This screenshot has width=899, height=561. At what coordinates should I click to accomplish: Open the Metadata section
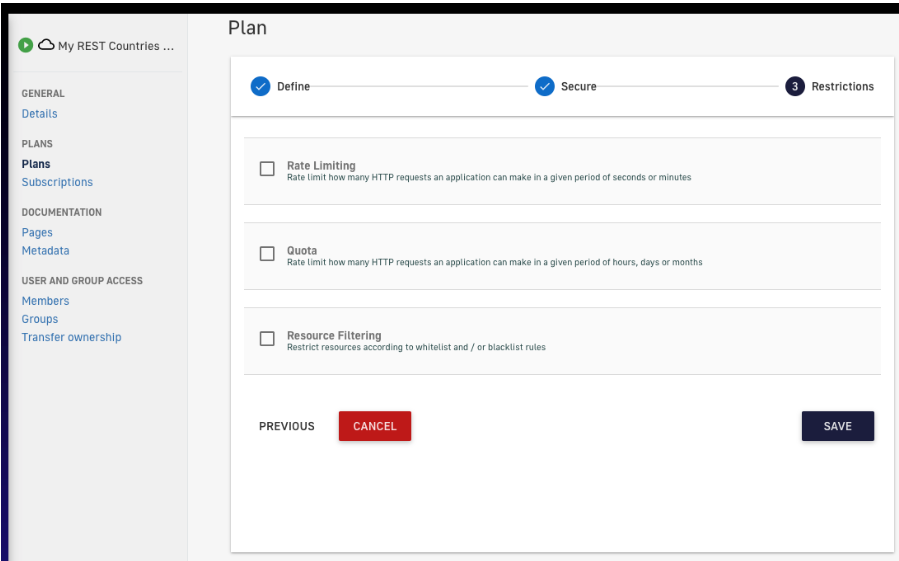pos(46,251)
